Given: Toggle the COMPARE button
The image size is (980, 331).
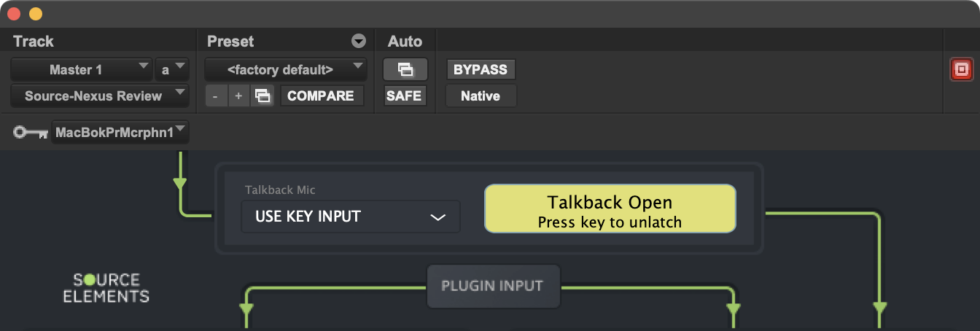Looking at the screenshot, I should pos(321,96).
